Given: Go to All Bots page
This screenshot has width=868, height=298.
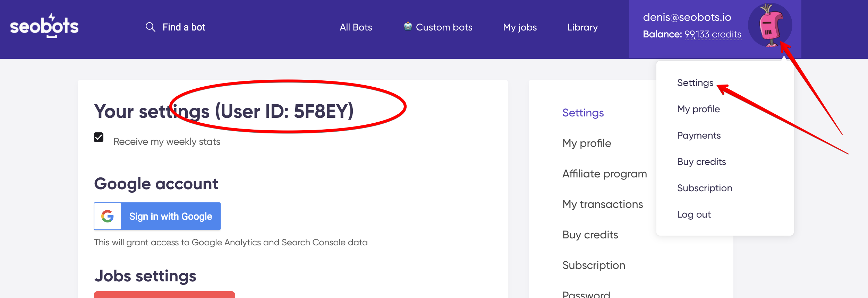Looking at the screenshot, I should (356, 27).
